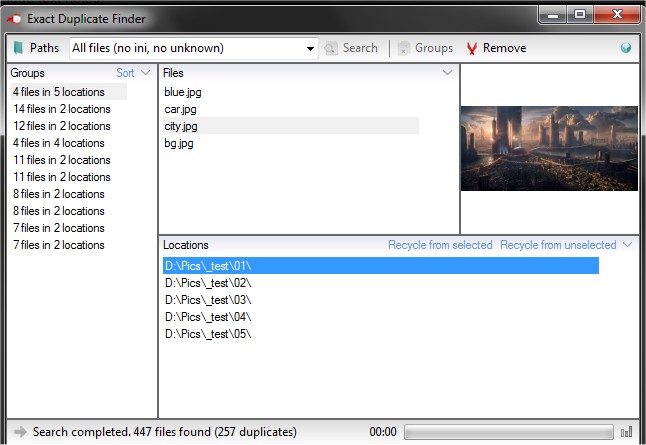Open the Files panel chevron menu
This screenshot has height=445, width=646.
[x=447, y=73]
